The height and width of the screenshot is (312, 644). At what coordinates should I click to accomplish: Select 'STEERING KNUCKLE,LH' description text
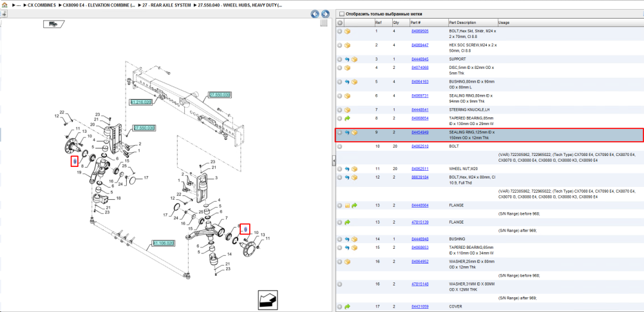tap(469, 110)
